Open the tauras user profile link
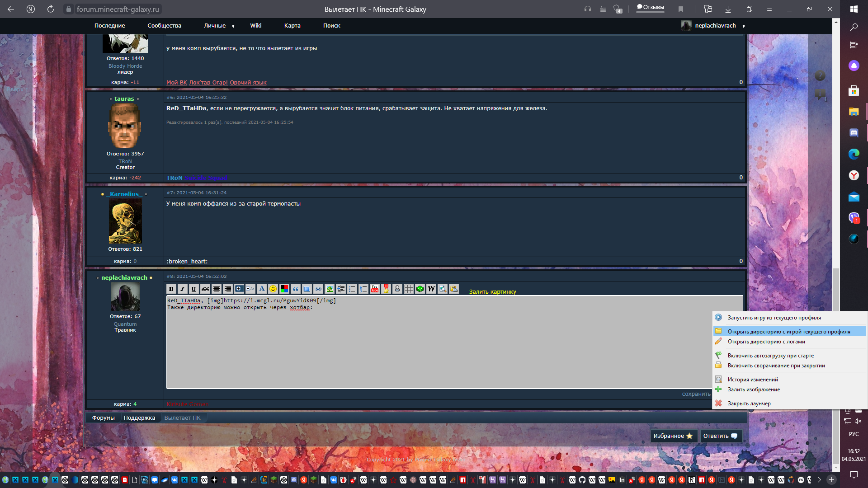Image resolution: width=868 pixels, height=488 pixels. (124, 99)
